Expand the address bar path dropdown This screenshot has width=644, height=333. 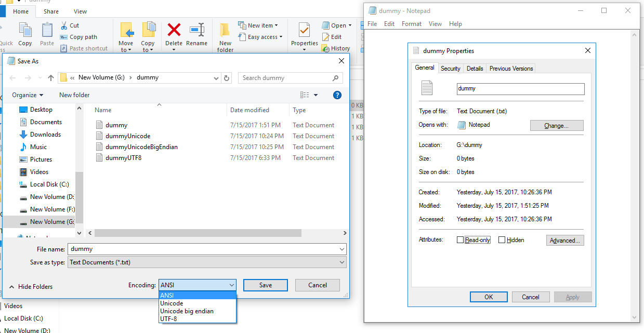click(216, 78)
